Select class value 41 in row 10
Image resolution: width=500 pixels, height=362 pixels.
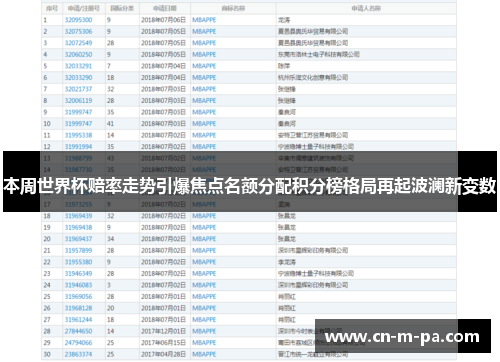point(110,124)
